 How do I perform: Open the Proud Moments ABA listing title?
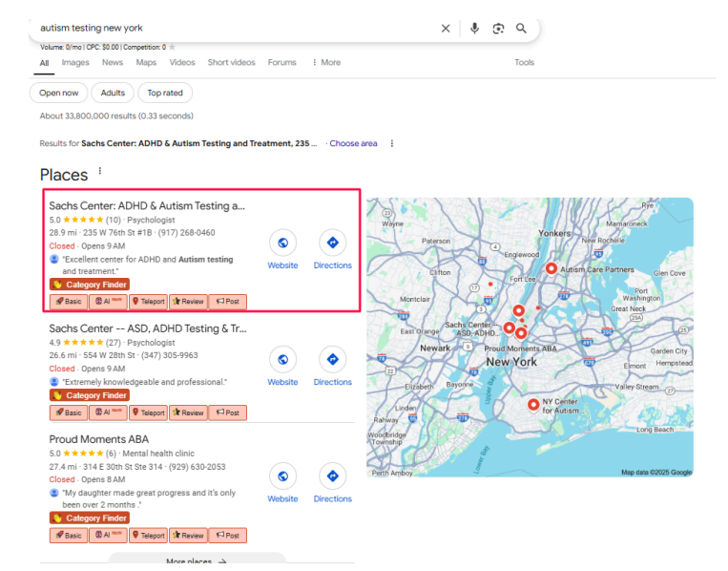pyautogui.click(x=99, y=439)
